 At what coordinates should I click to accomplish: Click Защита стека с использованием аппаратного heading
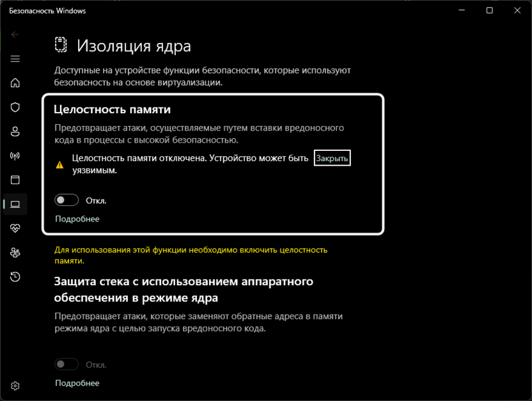pos(184,289)
